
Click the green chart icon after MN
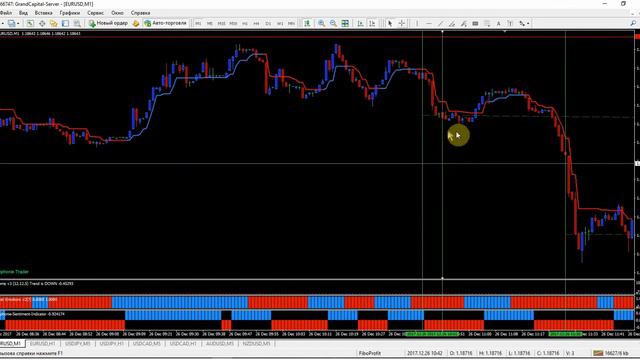click(x=307, y=24)
